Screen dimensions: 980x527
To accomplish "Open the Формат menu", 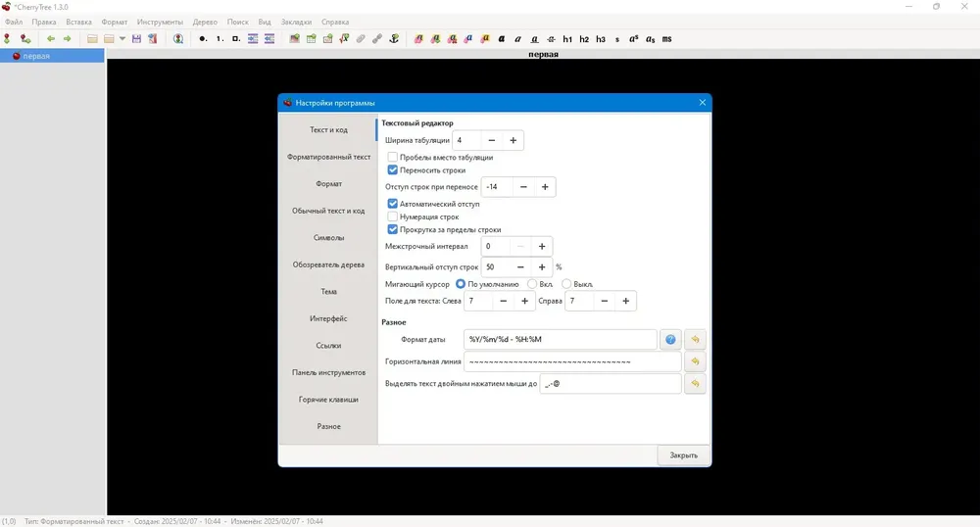I will pyautogui.click(x=115, y=22).
